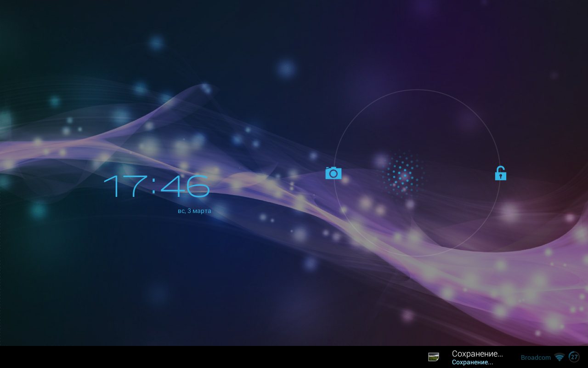This screenshot has height=368, width=588.
Task: Tap the 17:46 lock screen clock
Action: pyautogui.click(x=157, y=186)
